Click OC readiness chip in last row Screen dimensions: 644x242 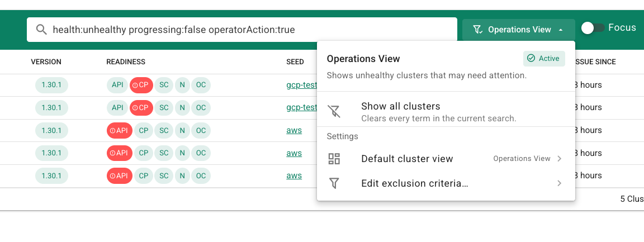[201, 175]
